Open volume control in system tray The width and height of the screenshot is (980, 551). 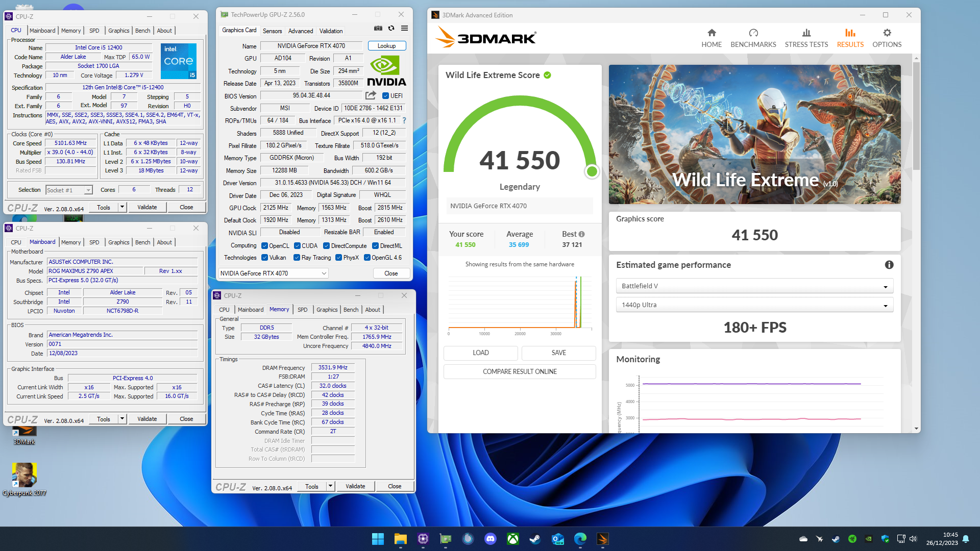pyautogui.click(x=913, y=539)
